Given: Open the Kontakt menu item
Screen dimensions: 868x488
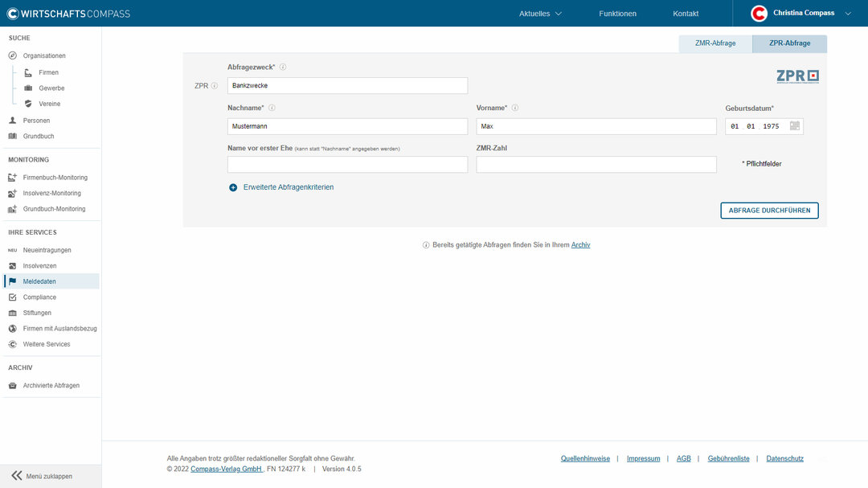Looking at the screenshot, I should click(x=686, y=14).
